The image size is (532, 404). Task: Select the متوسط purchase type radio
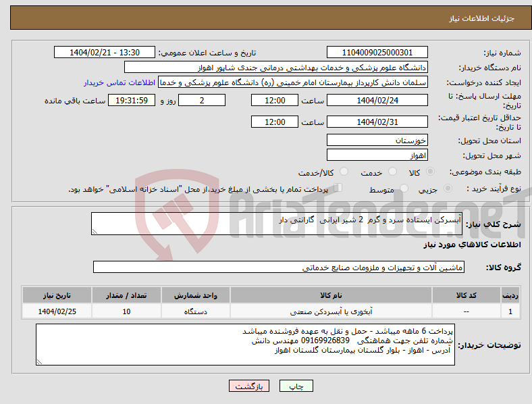coord(404,188)
